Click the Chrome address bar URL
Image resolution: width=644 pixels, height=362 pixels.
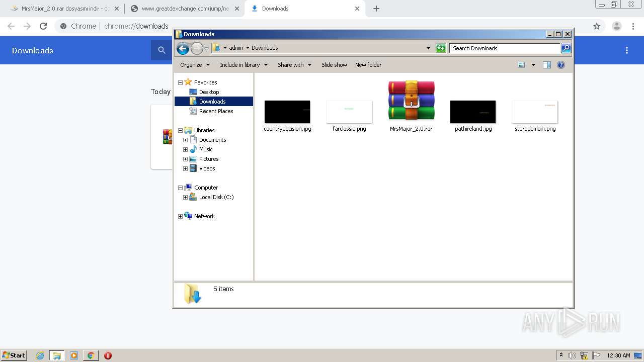(x=136, y=26)
